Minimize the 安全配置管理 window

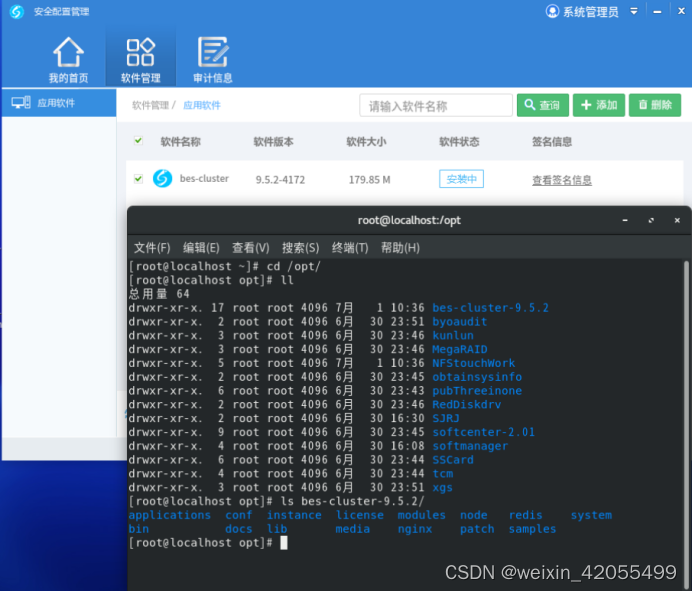point(657,11)
